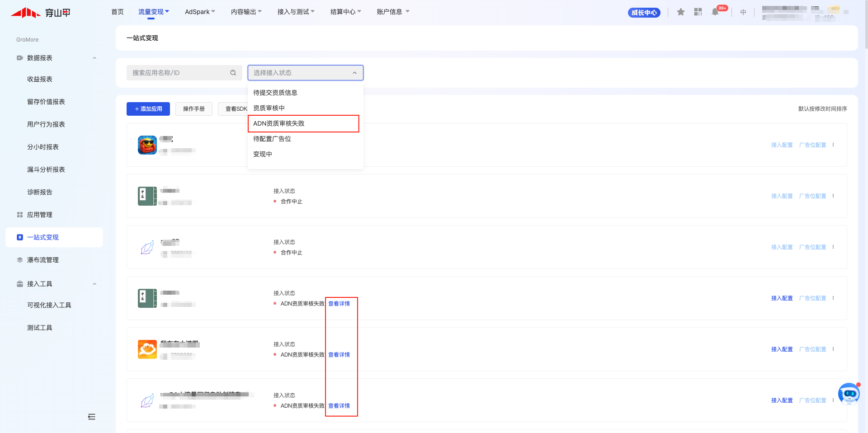Collapse the 接入工具 sidebar section
This screenshot has height=433, width=868.
(94, 284)
